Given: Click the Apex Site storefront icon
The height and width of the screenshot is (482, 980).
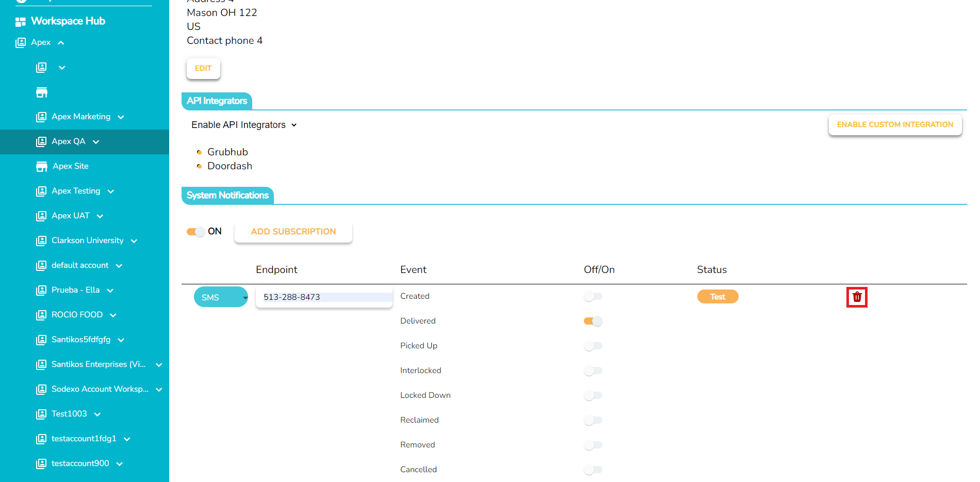Looking at the screenshot, I should [x=42, y=167].
